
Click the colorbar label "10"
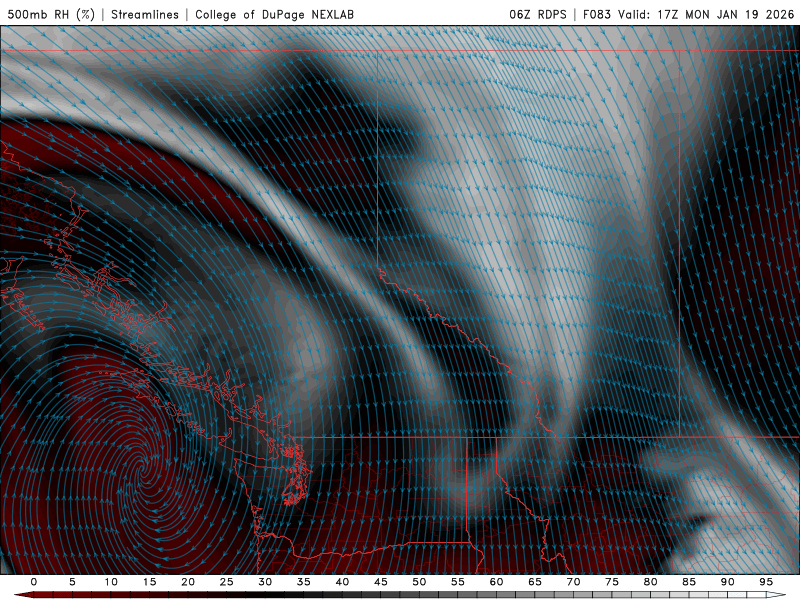pyautogui.click(x=111, y=582)
